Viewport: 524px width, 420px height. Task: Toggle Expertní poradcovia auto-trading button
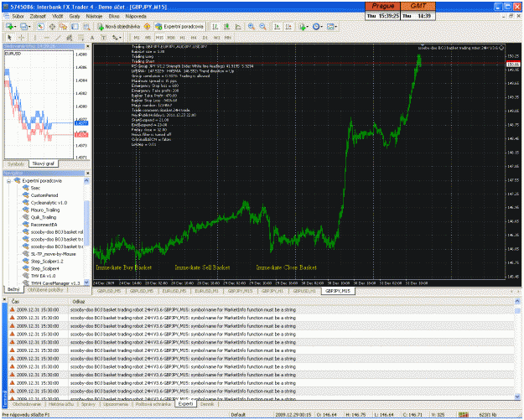179,26
